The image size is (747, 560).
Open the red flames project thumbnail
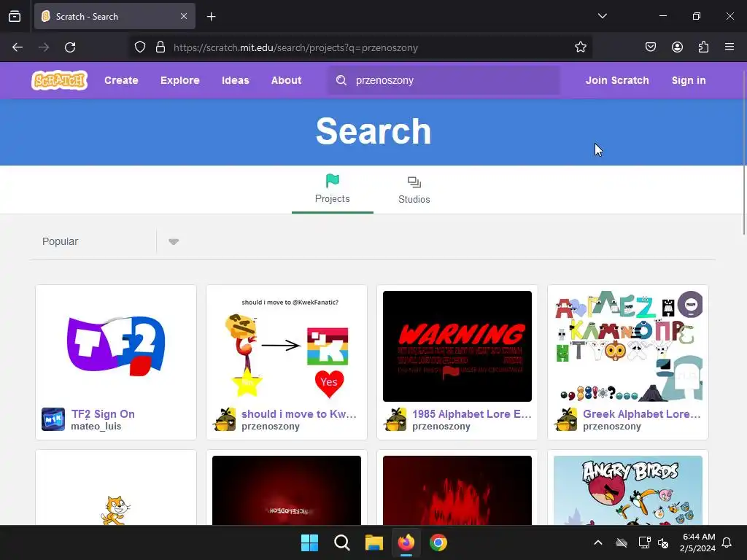click(x=457, y=491)
